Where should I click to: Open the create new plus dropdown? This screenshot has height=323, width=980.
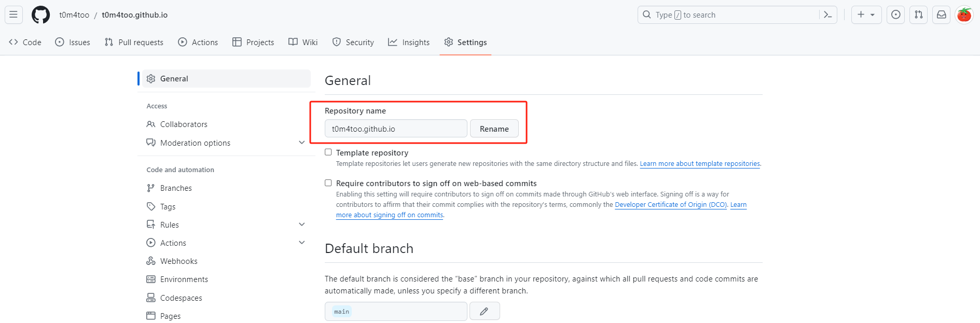(866, 15)
